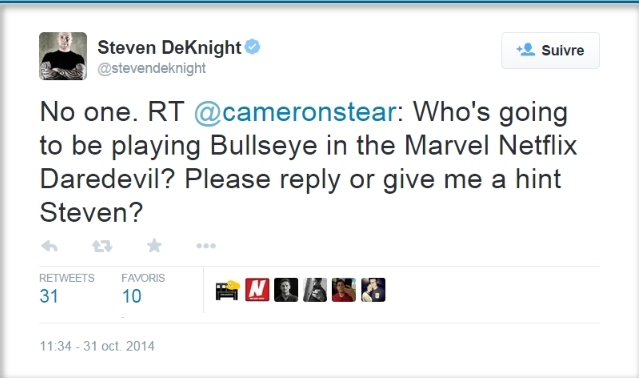The width and height of the screenshot is (639, 378).
Task: Click the reply arrow icon
Action: [x=50, y=246]
